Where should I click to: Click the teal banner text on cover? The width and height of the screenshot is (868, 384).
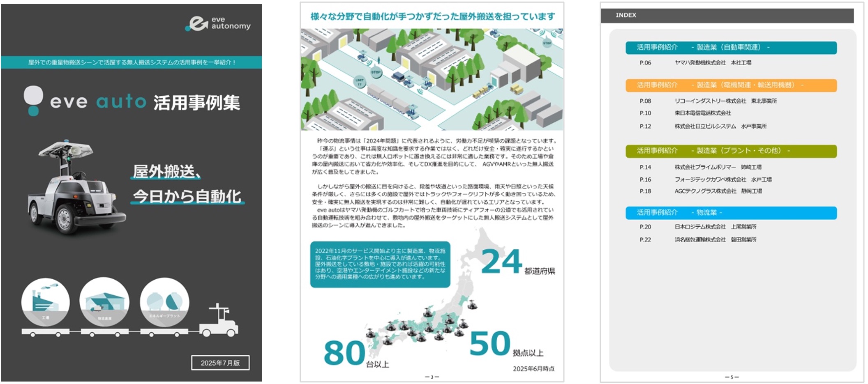132,62
